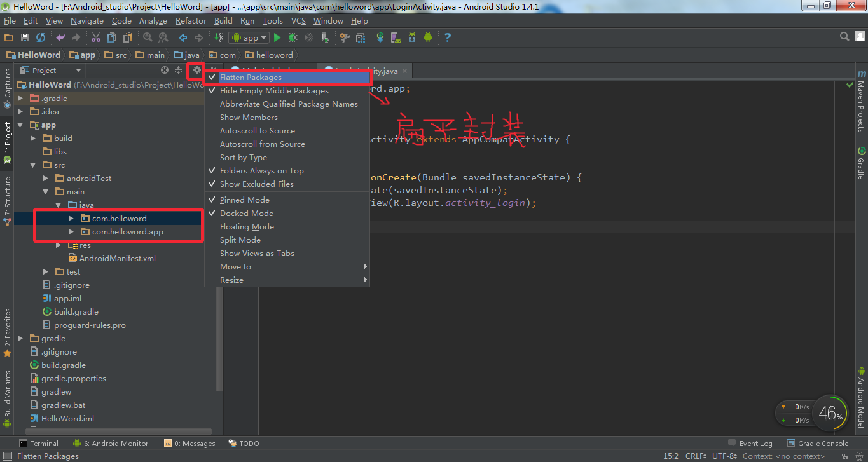868x462 pixels.
Task: Open the Analyze menu
Action: click(x=153, y=21)
